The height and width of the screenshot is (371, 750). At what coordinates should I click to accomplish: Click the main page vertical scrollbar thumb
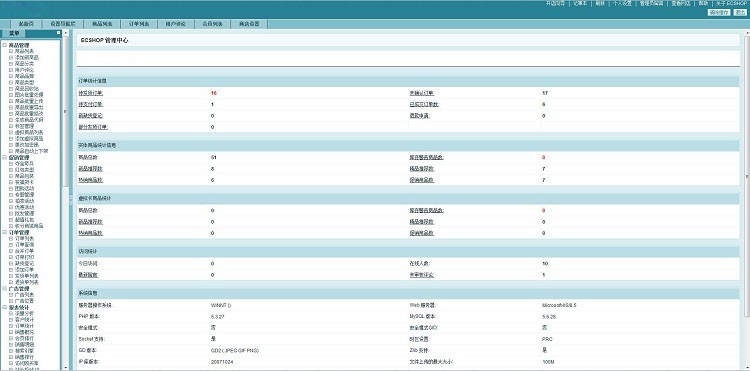point(747,176)
